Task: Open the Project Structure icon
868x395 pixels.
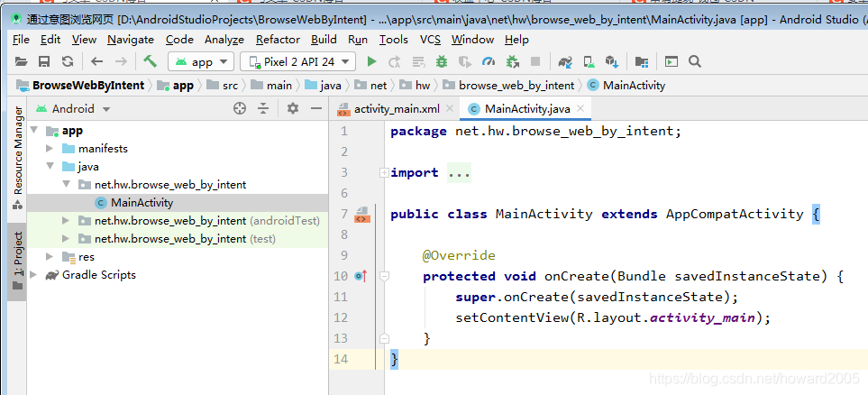Action: [642, 61]
